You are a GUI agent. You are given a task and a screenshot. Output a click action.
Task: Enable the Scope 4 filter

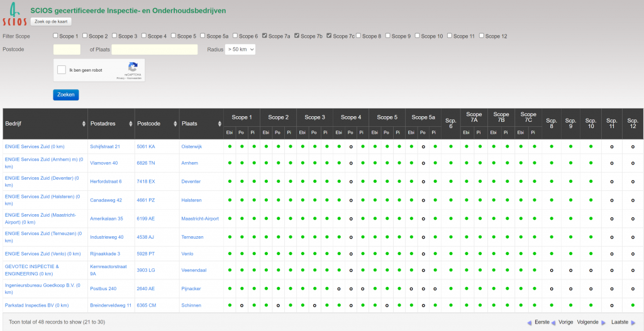coord(144,36)
